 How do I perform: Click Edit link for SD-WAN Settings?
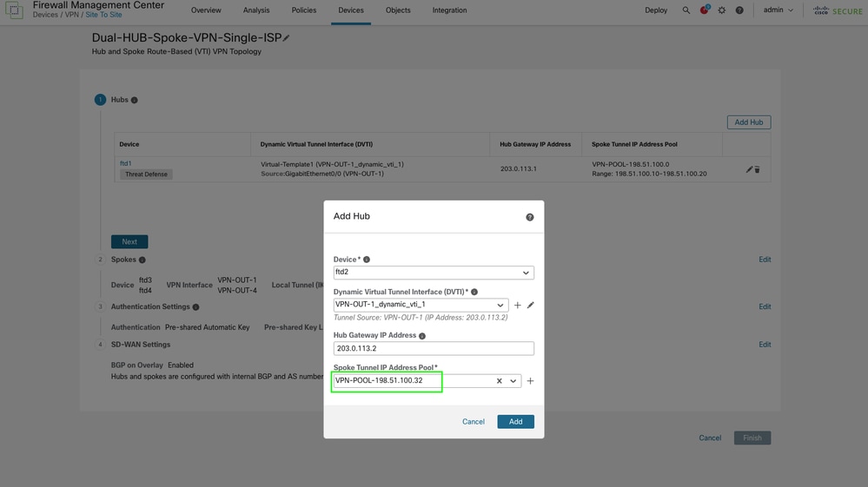(765, 345)
